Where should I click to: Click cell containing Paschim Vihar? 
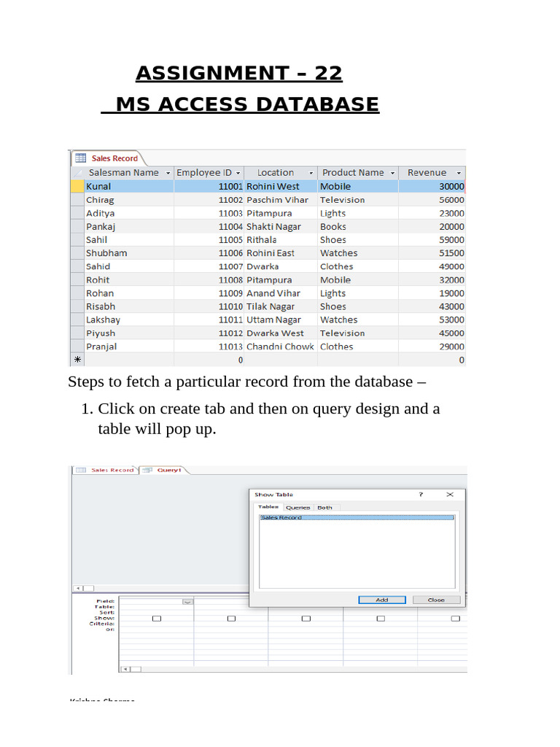coord(281,200)
